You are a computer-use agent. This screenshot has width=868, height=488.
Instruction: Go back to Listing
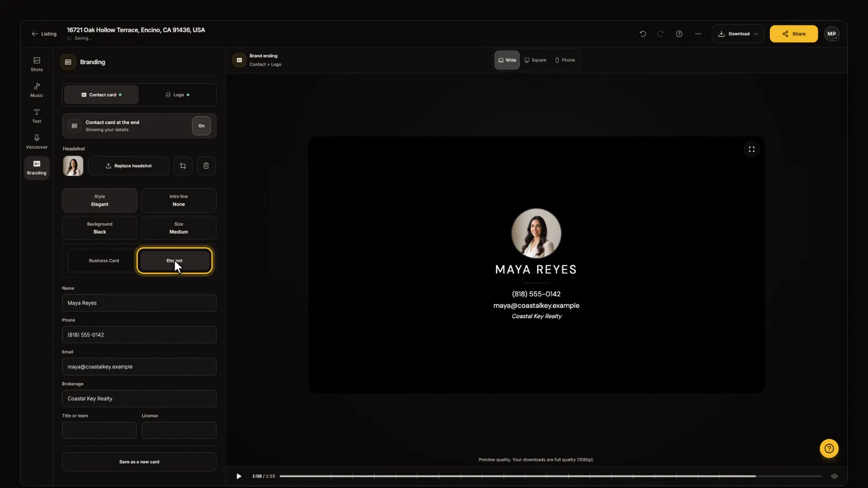pos(44,34)
